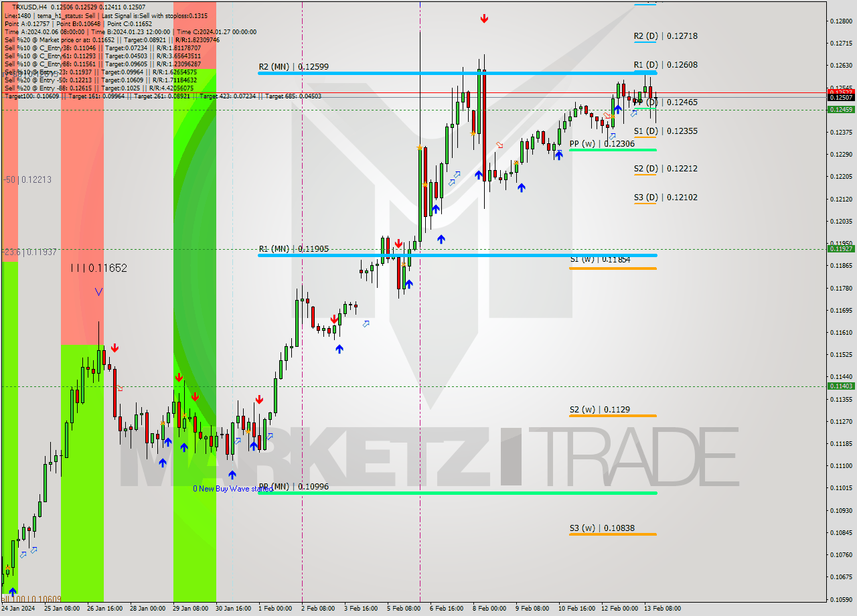Image resolution: width=857 pixels, height=616 pixels.
Task: Click the green price tag 0.12459
Action: click(x=841, y=109)
